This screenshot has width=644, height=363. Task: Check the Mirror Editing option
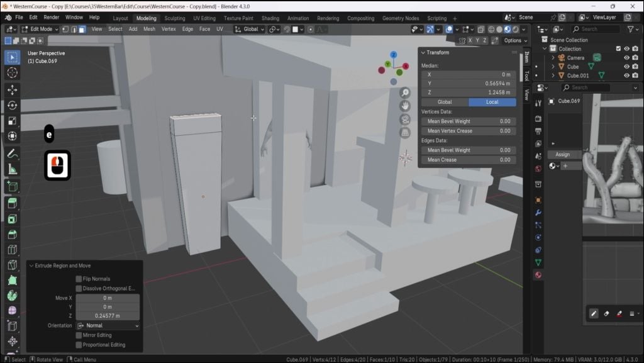79,335
